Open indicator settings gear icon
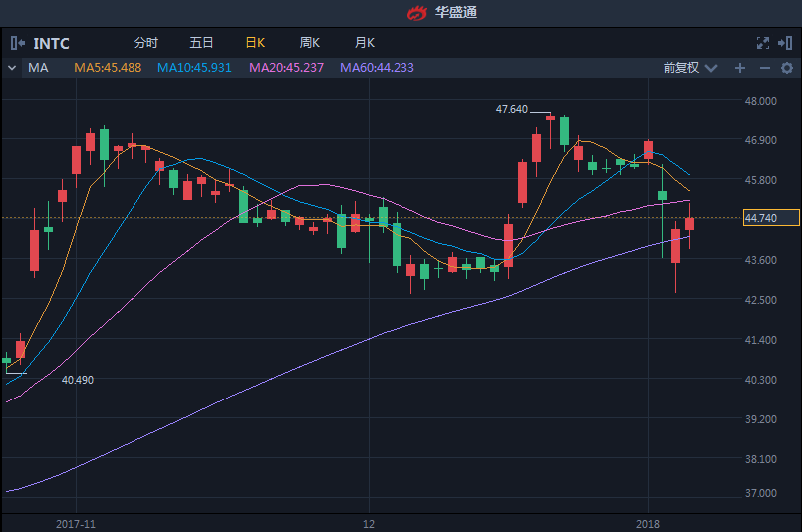This screenshot has width=802, height=532. [x=787, y=68]
